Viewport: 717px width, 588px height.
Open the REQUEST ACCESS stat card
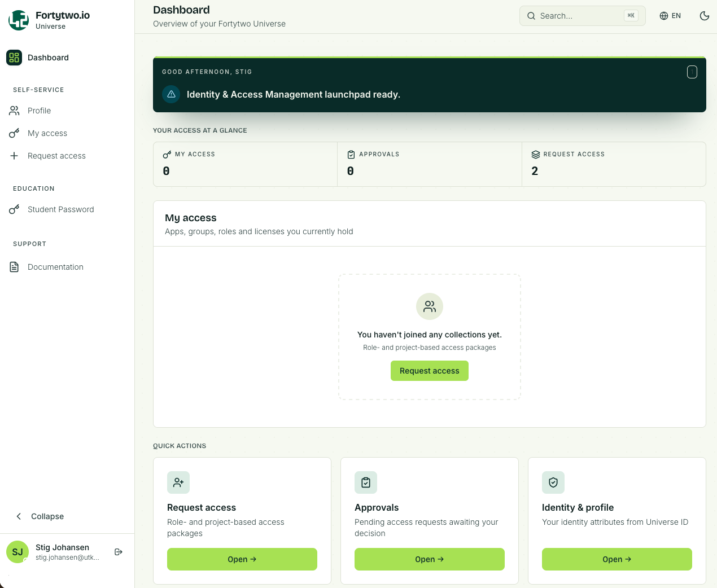[x=614, y=164]
